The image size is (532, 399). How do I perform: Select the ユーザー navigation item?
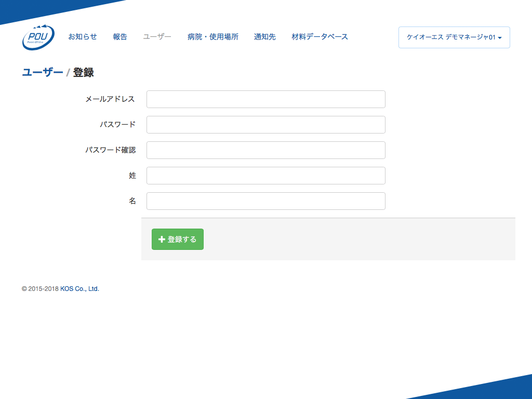(x=157, y=37)
